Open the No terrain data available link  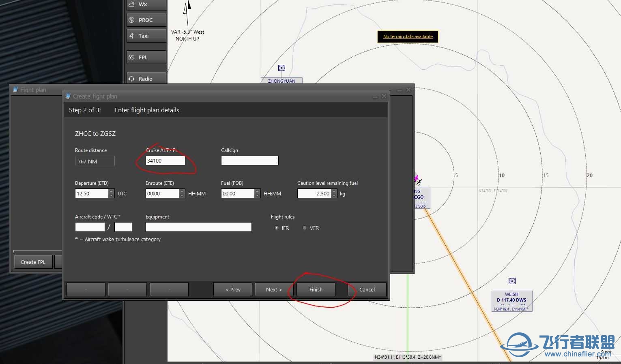point(407,36)
